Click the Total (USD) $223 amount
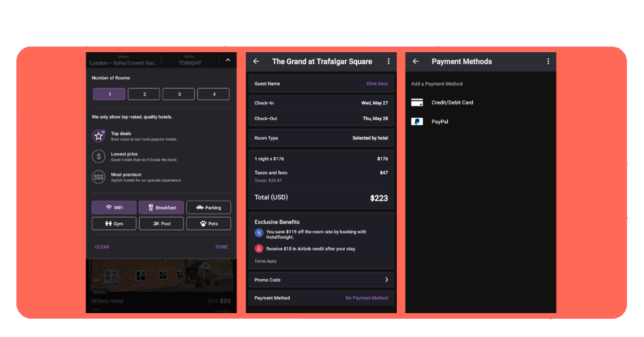Viewport: 644px width, 337px height. pos(379,198)
